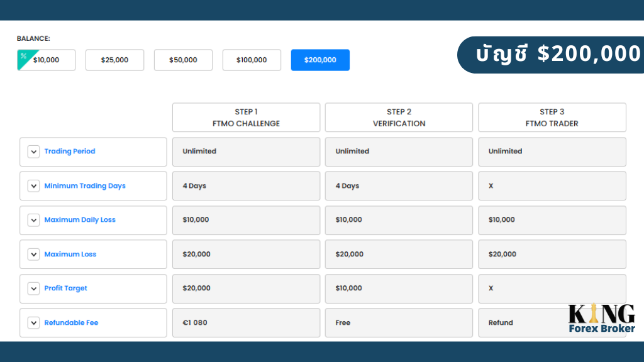Image resolution: width=644 pixels, height=362 pixels.
Task: Expand the Maximum Daily Loss chevron
Action: (x=34, y=220)
